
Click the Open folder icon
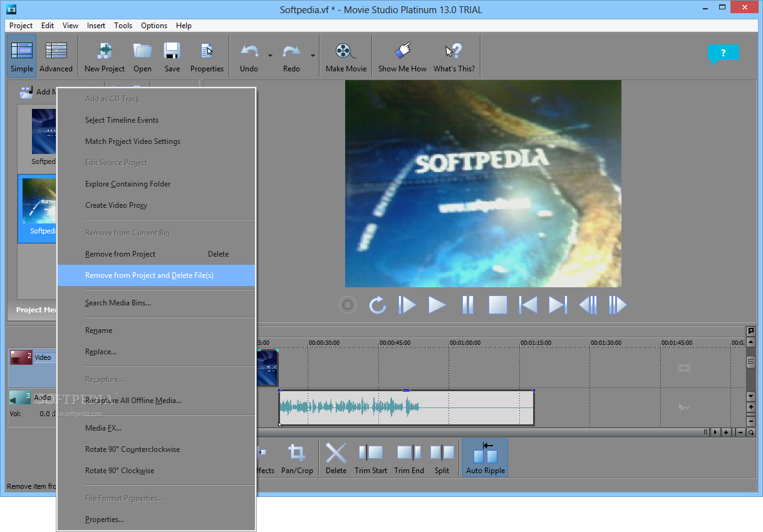pyautogui.click(x=143, y=51)
